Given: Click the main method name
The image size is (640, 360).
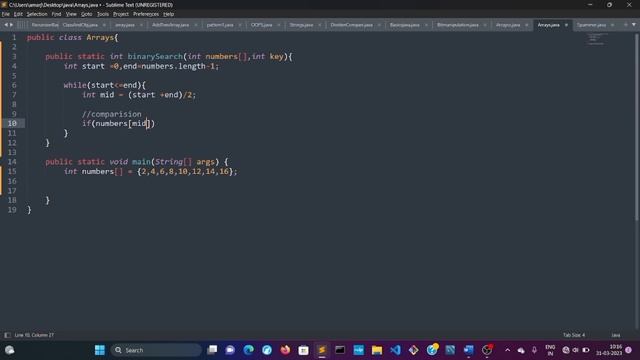Looking at the screenshot, I should (141, 162).
